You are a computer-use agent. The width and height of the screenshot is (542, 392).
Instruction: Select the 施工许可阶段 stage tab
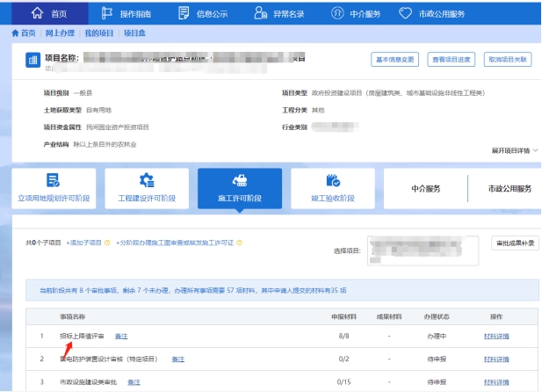pyautogui.click(x=240, y=188)
